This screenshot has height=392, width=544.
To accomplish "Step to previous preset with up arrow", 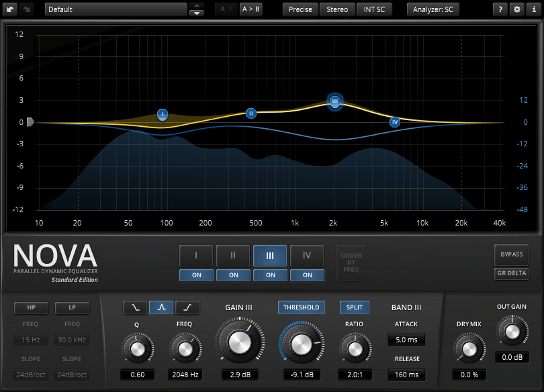I will (197, 6).
